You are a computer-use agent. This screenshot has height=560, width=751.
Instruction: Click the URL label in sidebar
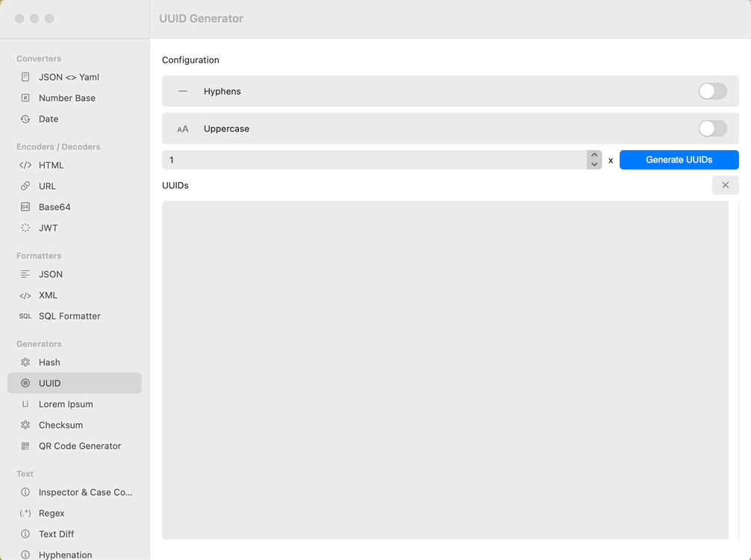[x=48, y=186]
